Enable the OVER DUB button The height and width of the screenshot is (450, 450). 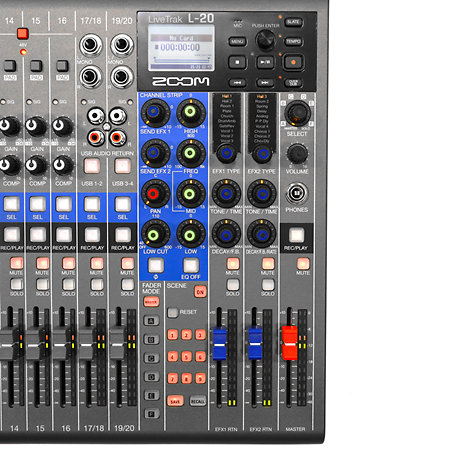click(x=293, y=82)
